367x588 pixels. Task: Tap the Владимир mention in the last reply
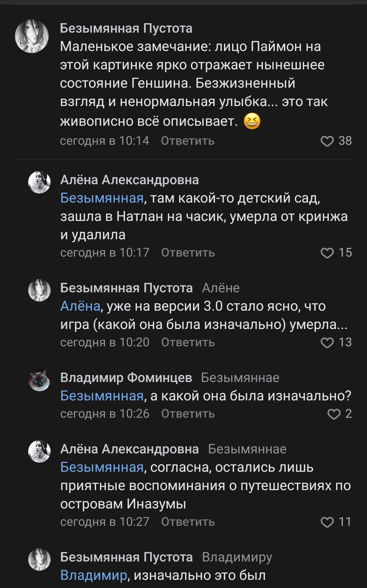(x=94, y=575)
